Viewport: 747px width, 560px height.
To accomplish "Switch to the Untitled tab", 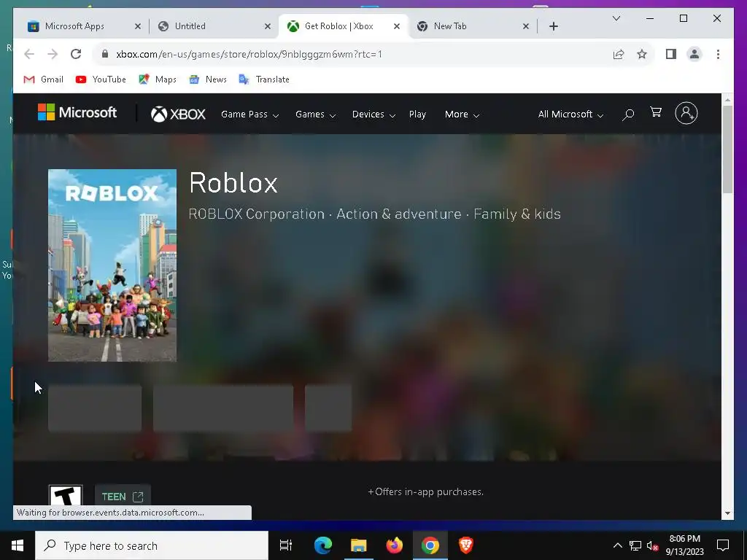I will pos(190,26).
